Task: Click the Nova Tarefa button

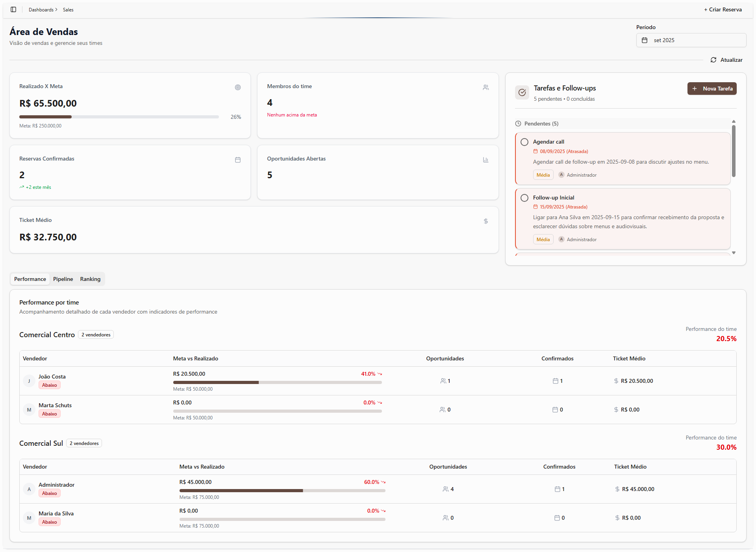Action: click(x=712, y=89)
